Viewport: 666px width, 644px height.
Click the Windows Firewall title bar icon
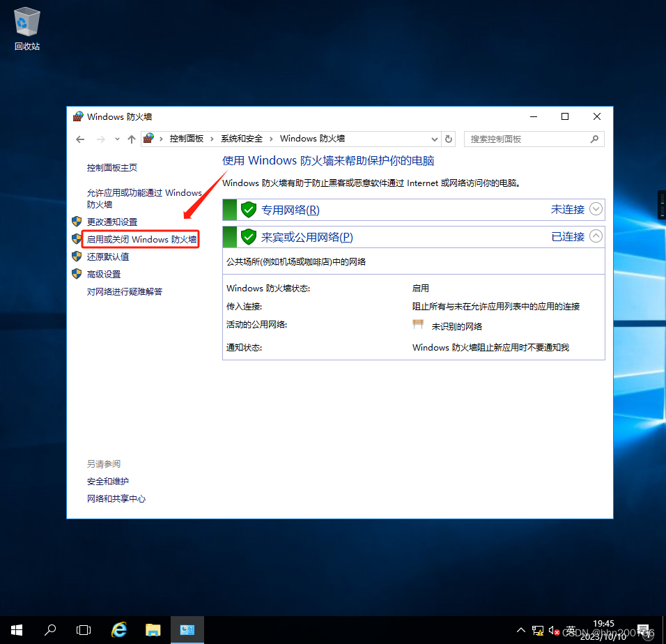coord(78,116)
